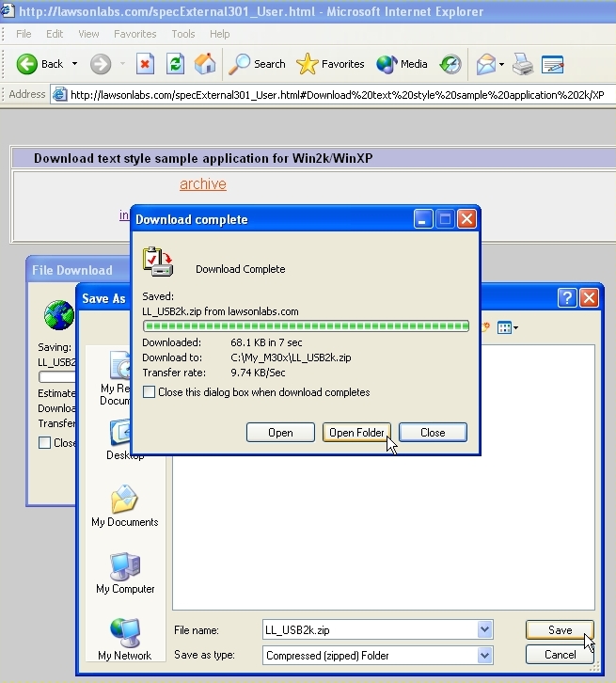The height and width of the screenshot is (683, 616).
Task: Expand the Save as type dropdown arrow
Action: (484, 655)
